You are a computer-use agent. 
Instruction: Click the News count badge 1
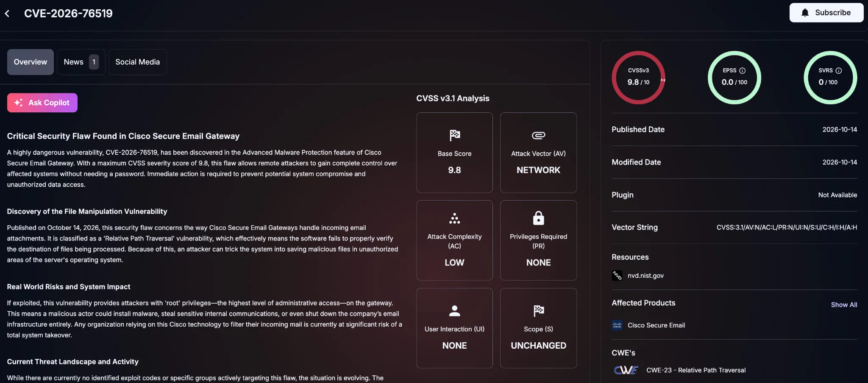click(x=94, y=62)
